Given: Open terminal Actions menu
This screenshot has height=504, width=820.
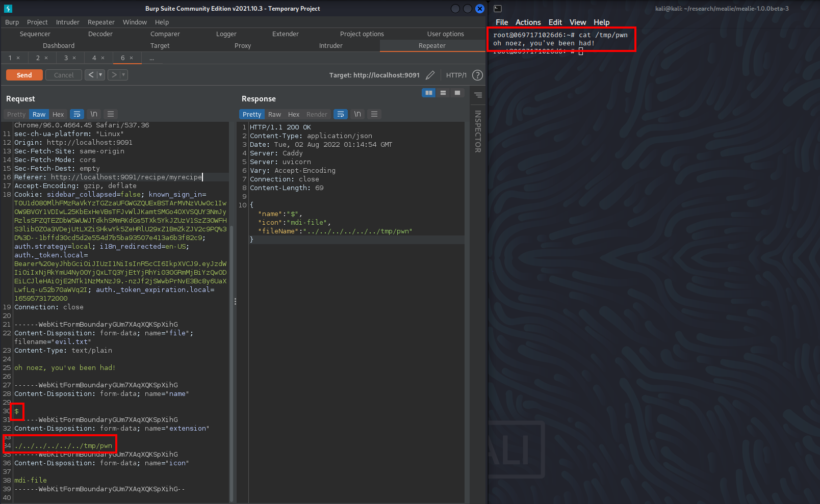Looking at the screenshot, I should [x=528, y=22].
